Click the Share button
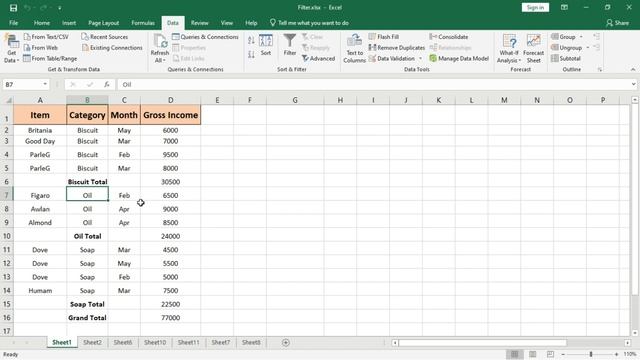 [x=617, y=23]
